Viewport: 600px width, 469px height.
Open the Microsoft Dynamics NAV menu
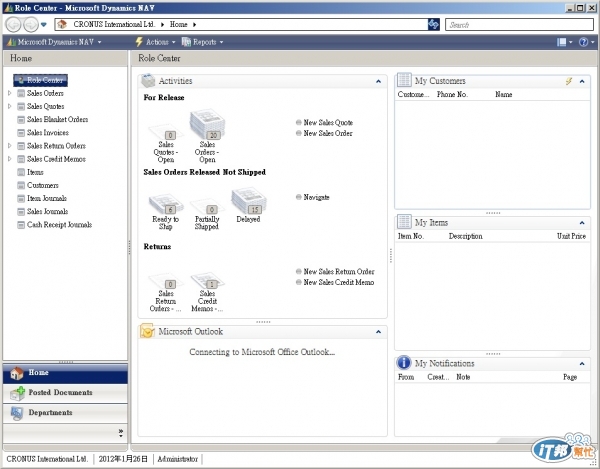[x=54, y=42]
